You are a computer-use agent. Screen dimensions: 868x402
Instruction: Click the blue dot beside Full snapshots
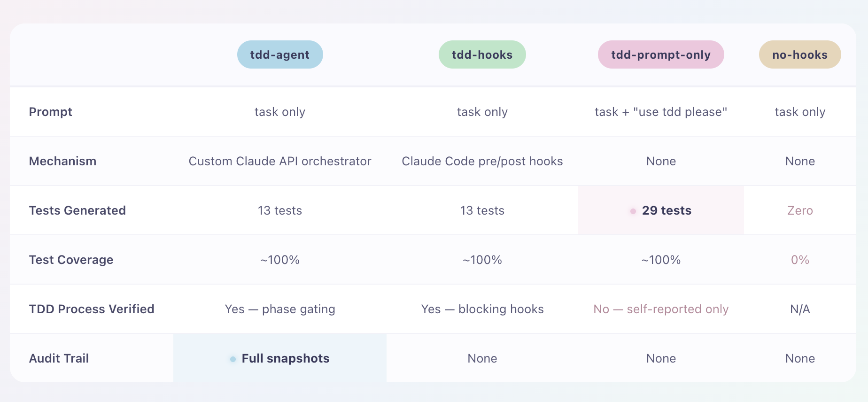coord(233,359)
